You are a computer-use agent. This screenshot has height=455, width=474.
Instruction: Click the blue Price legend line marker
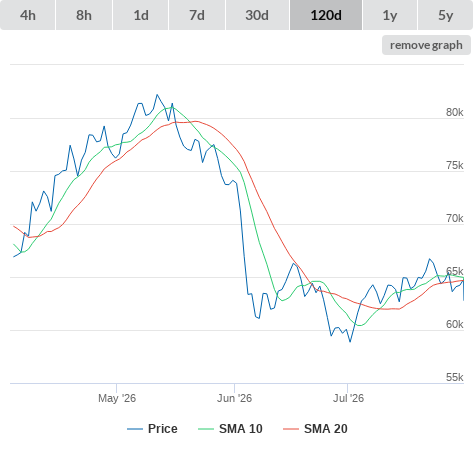click(135, 429)
